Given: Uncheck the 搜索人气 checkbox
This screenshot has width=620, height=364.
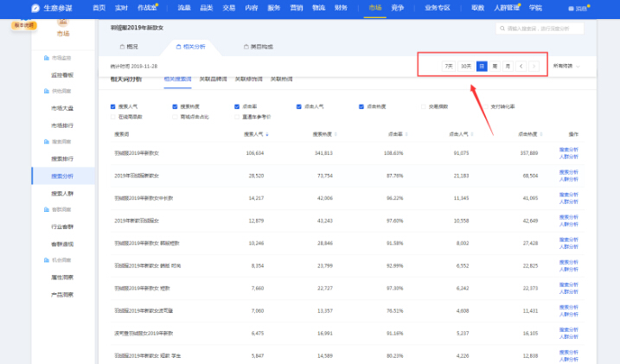Looking at the screenshot, I should (113, 106).
